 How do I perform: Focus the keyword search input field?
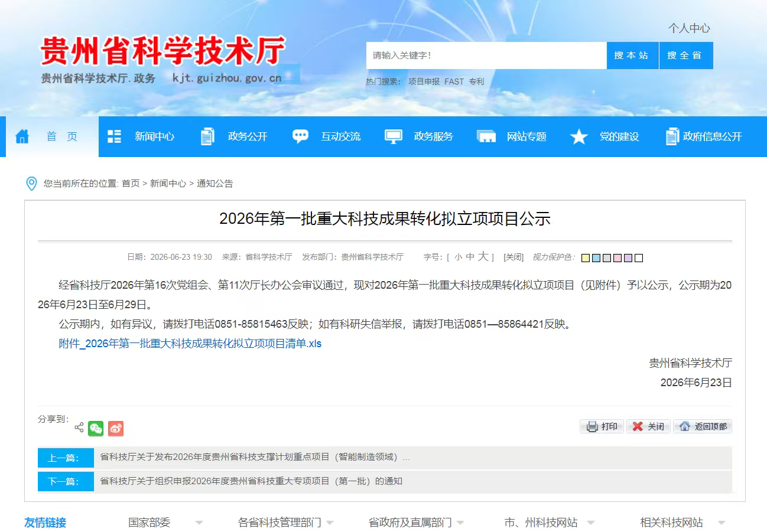(x=486, y=56)
